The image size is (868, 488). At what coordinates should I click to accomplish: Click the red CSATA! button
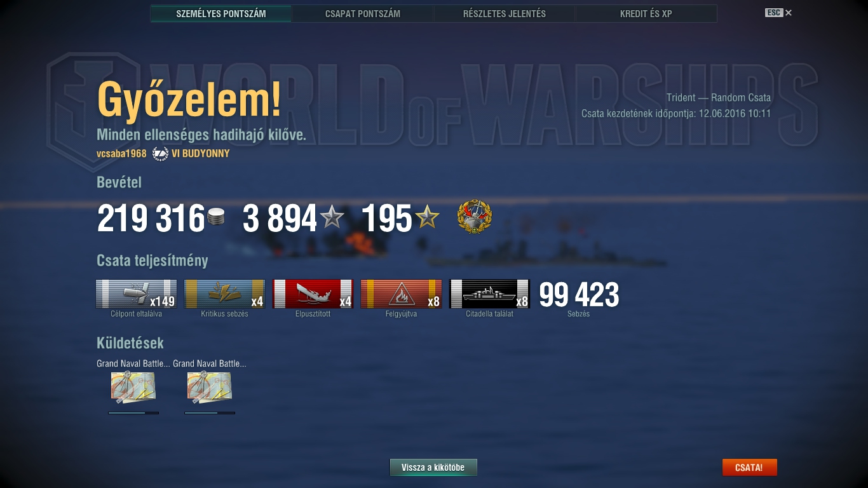[x=749, y=468]
